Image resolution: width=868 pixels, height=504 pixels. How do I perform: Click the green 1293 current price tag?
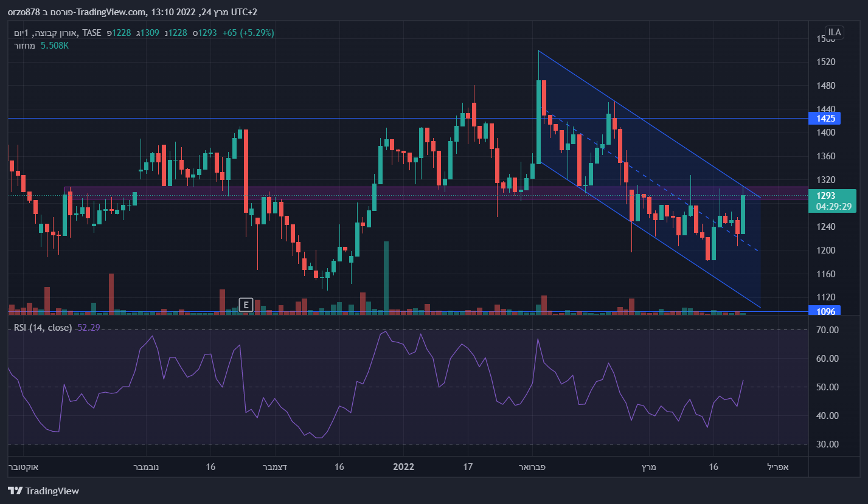click(x=827, y=196)
